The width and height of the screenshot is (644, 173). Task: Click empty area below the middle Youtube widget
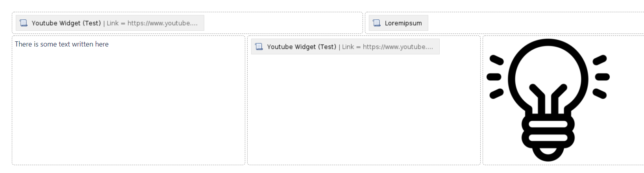point(364,110)
